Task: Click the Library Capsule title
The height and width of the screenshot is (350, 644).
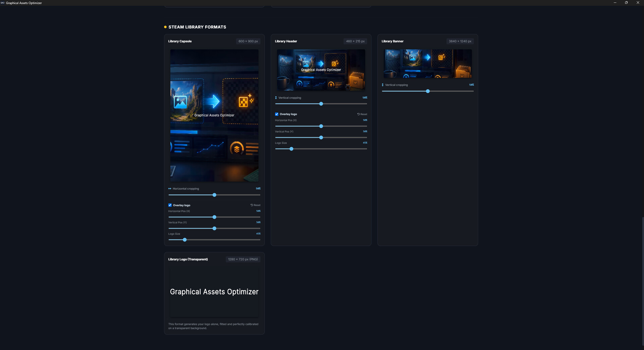Action: coord(180,41)
